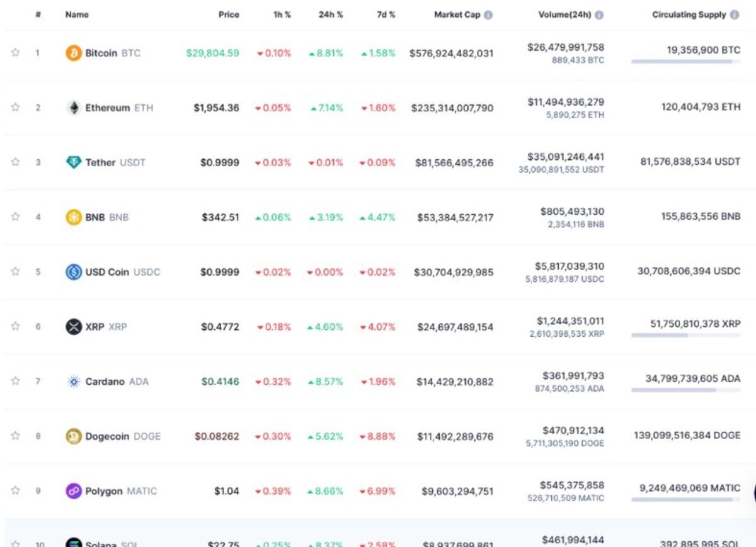Click the Cardano ADA logo

74,381
